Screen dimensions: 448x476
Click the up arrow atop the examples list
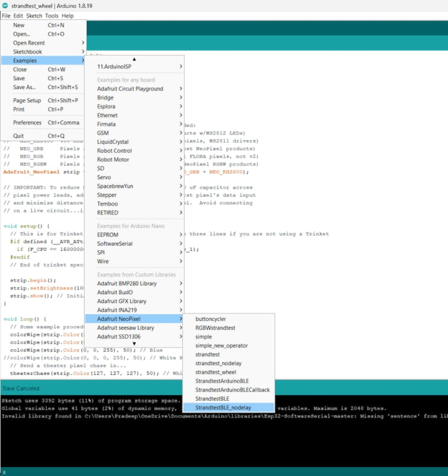coord(135,59)
